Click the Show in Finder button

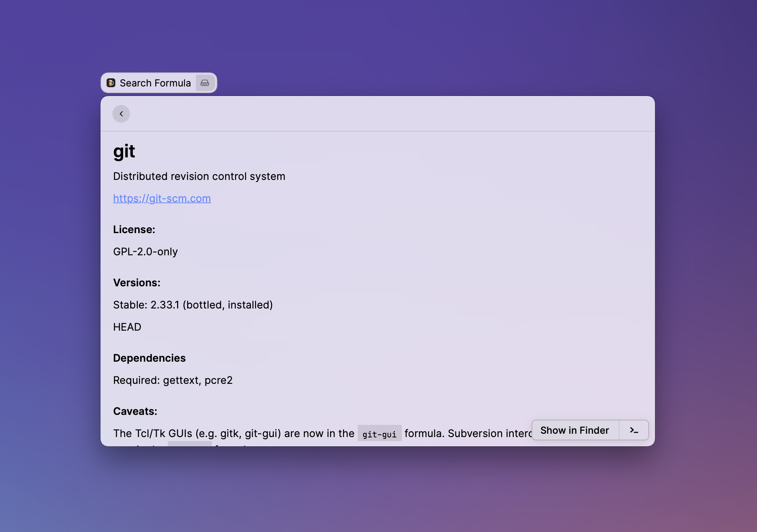[575, 430]
